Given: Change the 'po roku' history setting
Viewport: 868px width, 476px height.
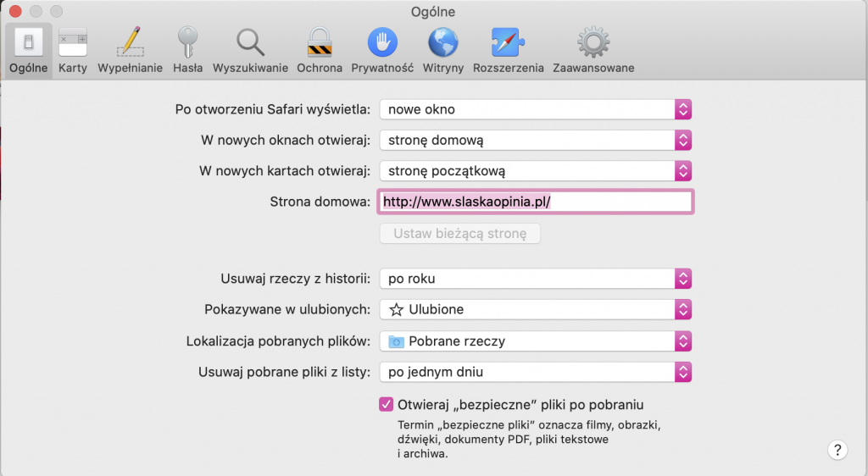Looking at the screenshot, I should [x=536, y=279].
